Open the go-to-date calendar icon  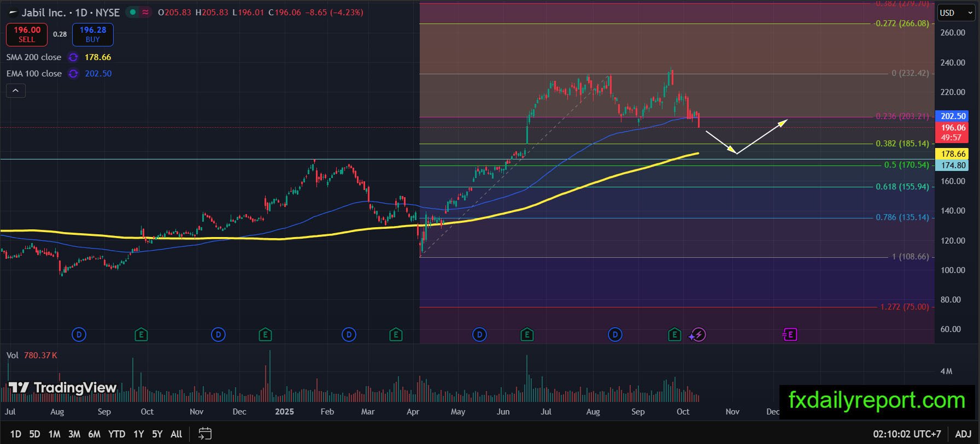point(205,434)
